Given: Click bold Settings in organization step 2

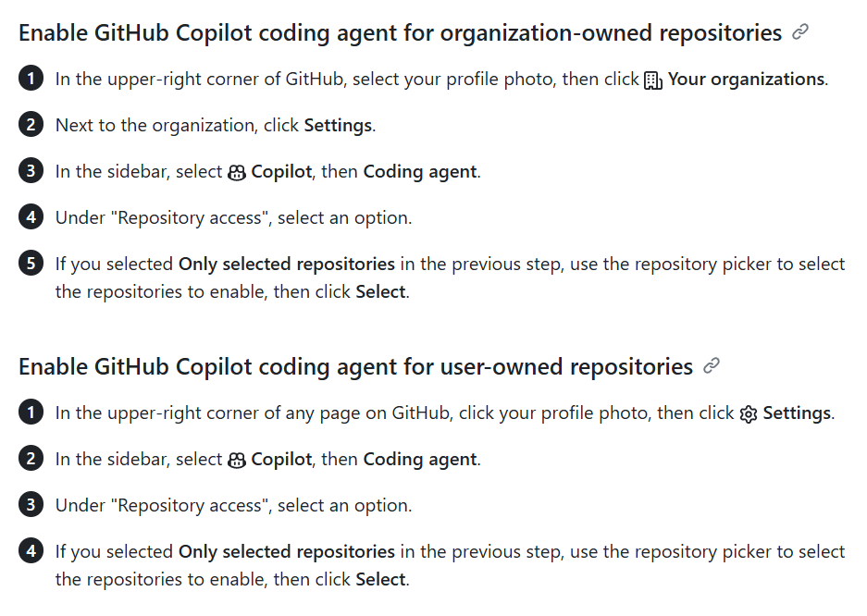Looking at the screenshot, I should pos(338,126).
